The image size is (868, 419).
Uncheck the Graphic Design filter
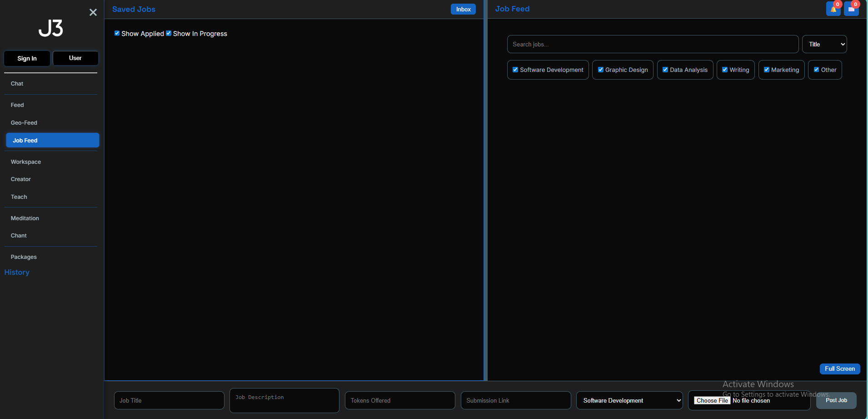pos(601,70)
